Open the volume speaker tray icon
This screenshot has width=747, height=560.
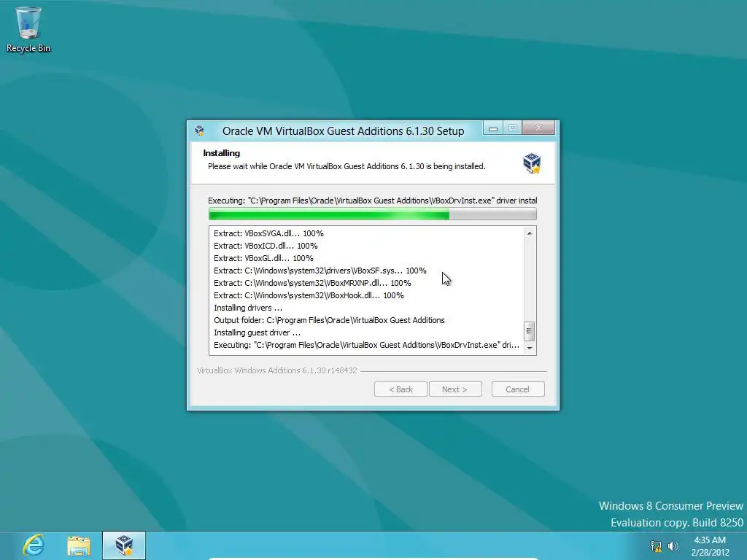pos(673,546)
